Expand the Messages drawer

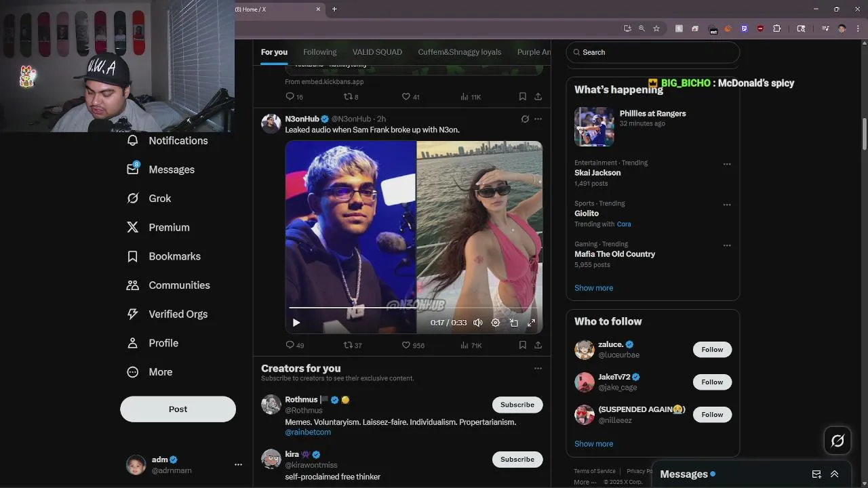pos(835,474)
